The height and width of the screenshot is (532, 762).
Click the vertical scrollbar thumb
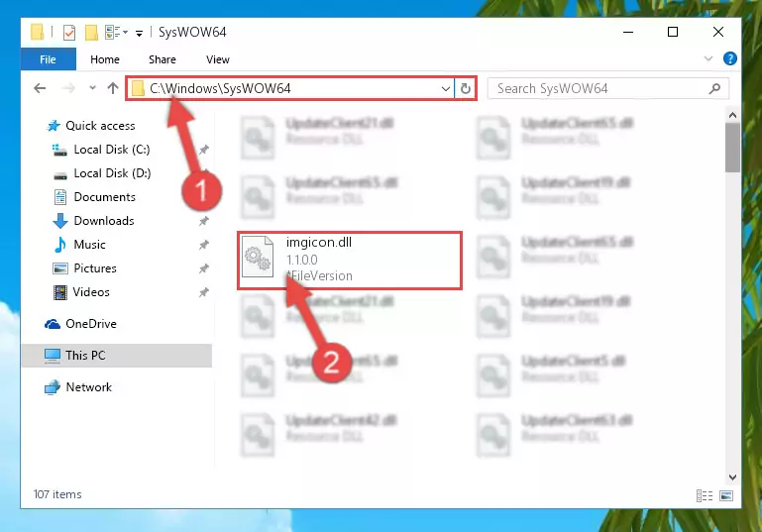732,148
